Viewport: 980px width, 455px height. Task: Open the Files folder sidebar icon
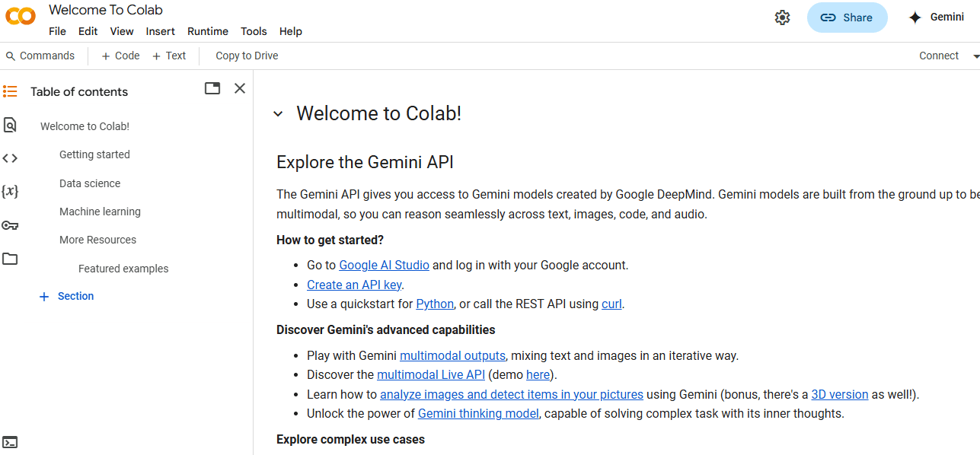pyautogui.click(x=10, y=259)
